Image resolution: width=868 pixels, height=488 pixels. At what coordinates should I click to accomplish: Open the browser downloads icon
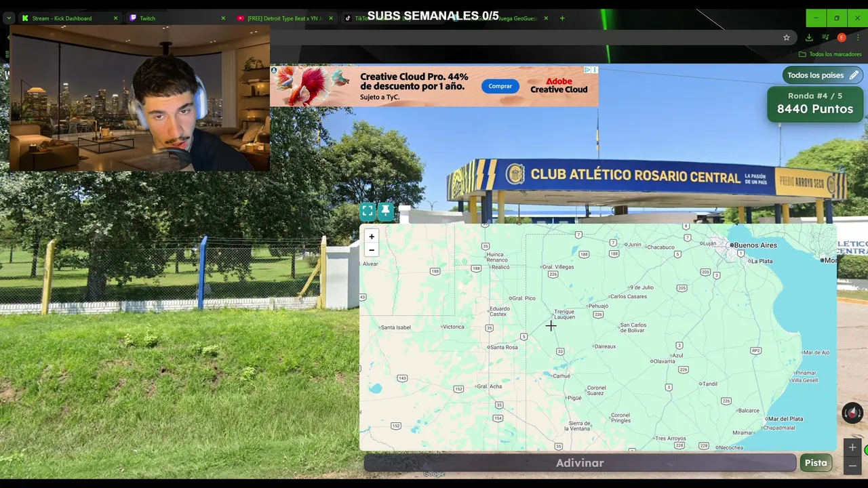[809, 37]
